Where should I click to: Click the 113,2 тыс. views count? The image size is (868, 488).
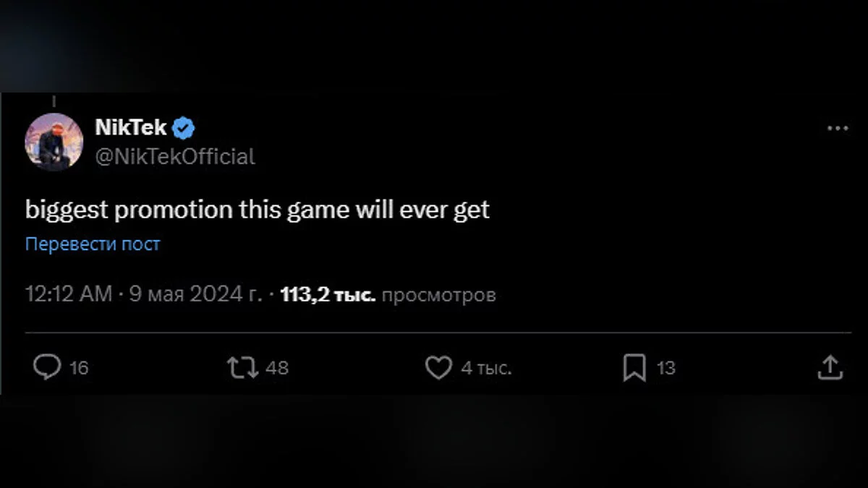[328, 294]
